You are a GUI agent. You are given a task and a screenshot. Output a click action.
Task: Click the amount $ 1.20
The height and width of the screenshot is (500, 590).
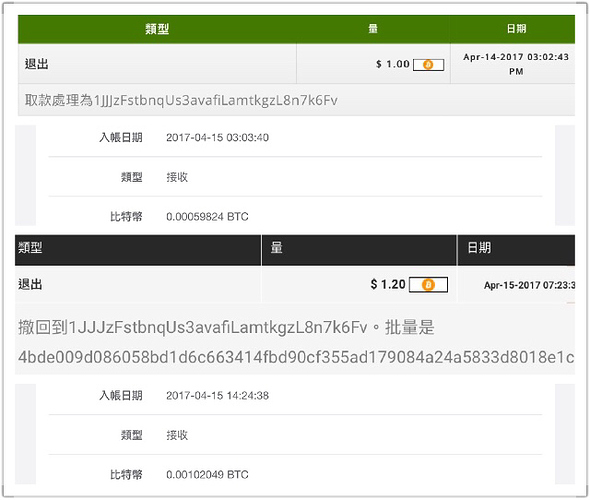[x=388, y=284]
